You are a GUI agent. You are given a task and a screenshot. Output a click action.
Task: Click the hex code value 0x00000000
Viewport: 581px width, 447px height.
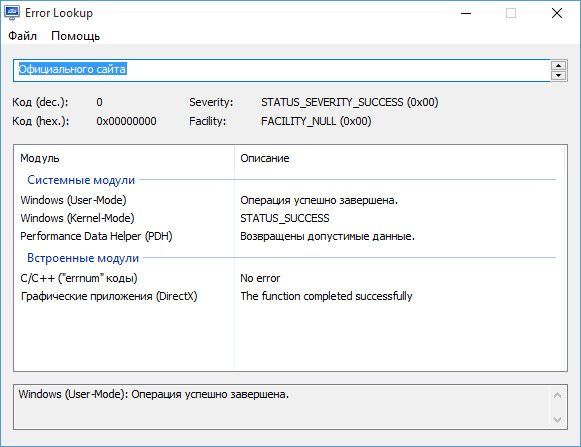coord(126,121)
